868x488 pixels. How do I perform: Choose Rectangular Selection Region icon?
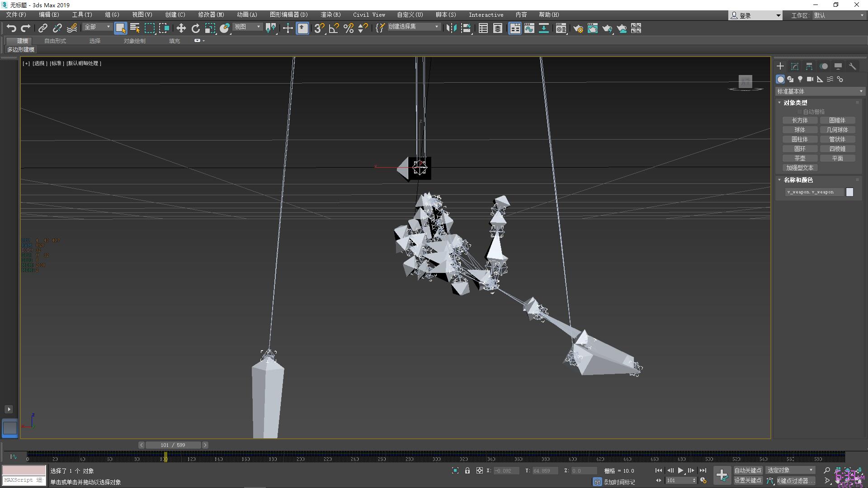point(150,28)
